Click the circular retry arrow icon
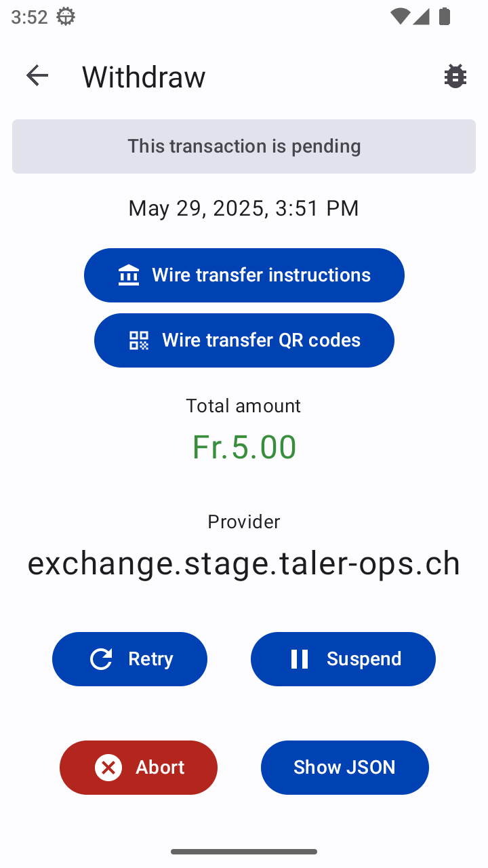This screenshot has height=868, width=488. click(101, 659)
